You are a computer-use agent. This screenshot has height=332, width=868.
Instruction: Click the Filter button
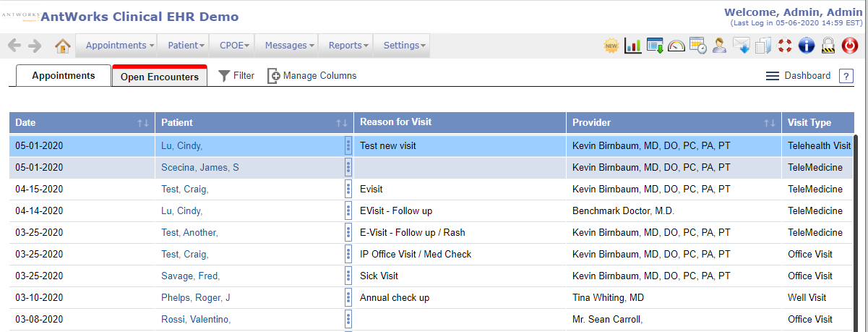(x=236, y=75)
